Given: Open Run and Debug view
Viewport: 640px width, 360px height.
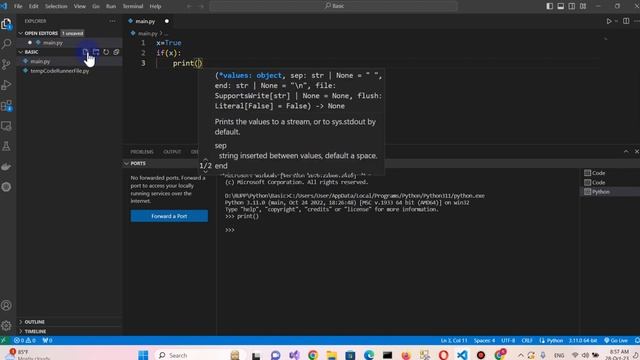Looking at the screenshot, I should [x=6, y=85].
